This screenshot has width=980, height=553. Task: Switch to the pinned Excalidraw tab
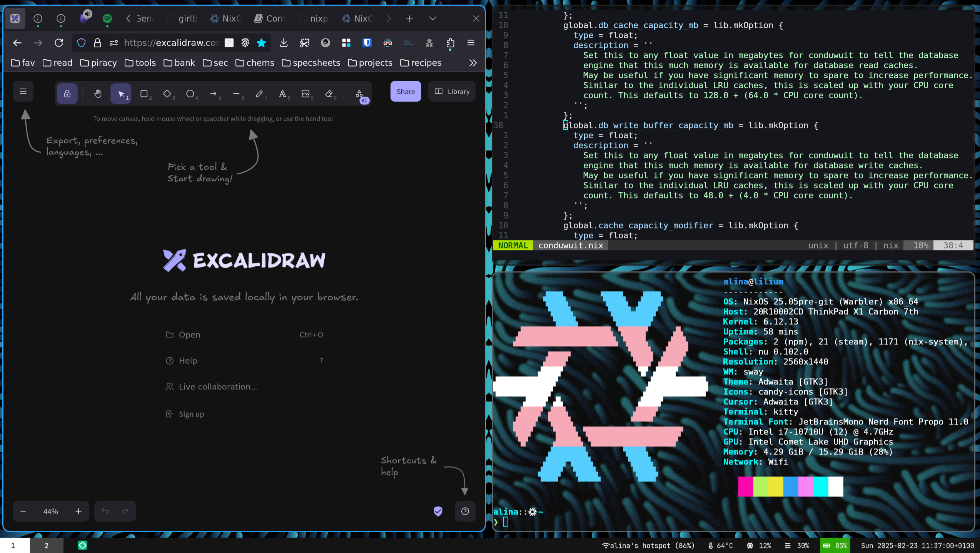tap(15, 18)
